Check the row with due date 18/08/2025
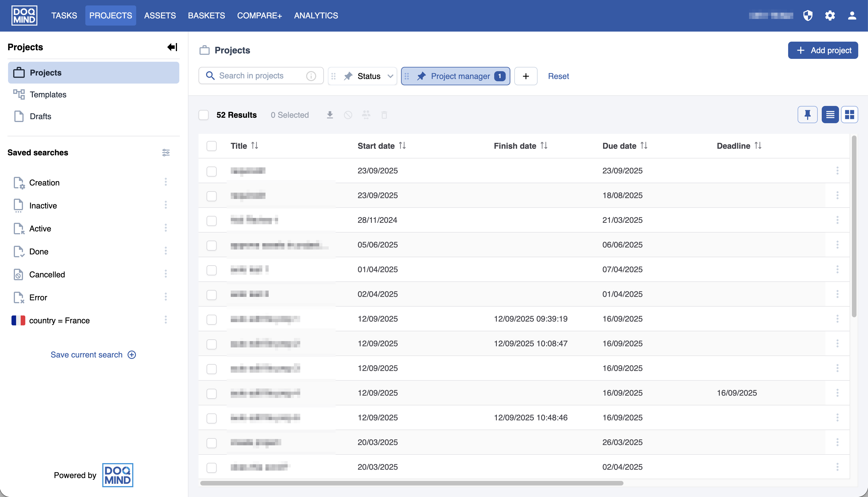The image size is (868, 497). click(x=211, y=196)
